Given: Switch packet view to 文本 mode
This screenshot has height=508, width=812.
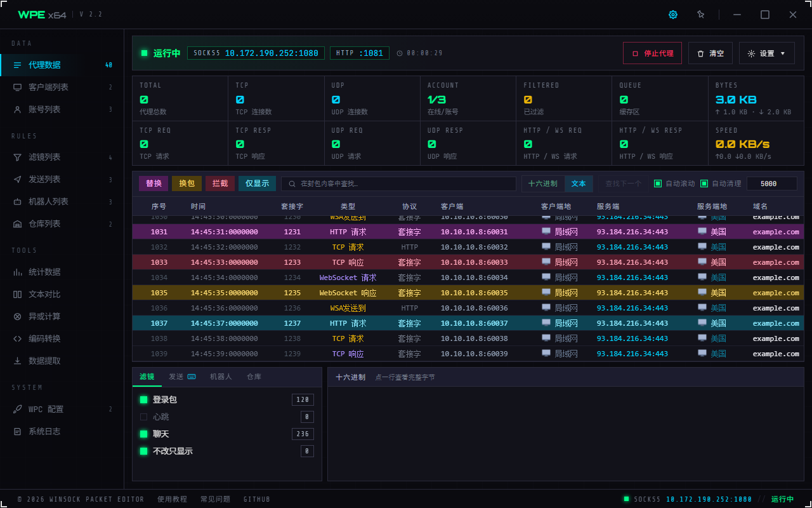Looking at the screenshot, I should coord(579,184).
